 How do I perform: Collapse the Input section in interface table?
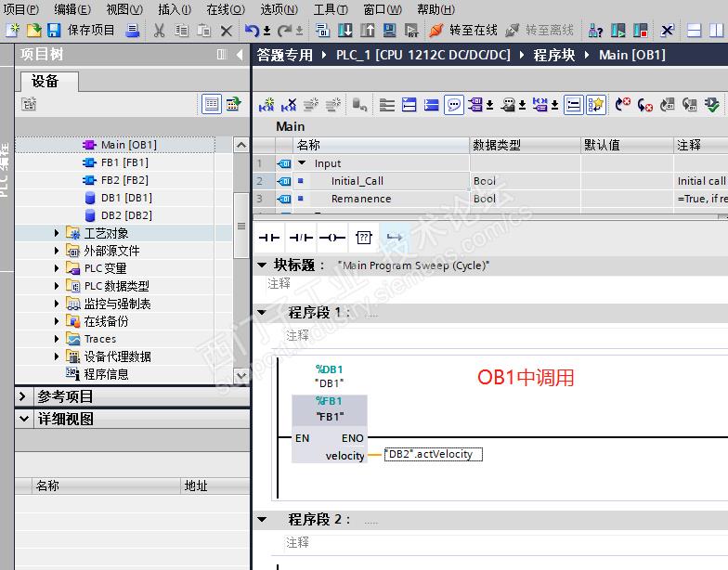click(303, 163)
